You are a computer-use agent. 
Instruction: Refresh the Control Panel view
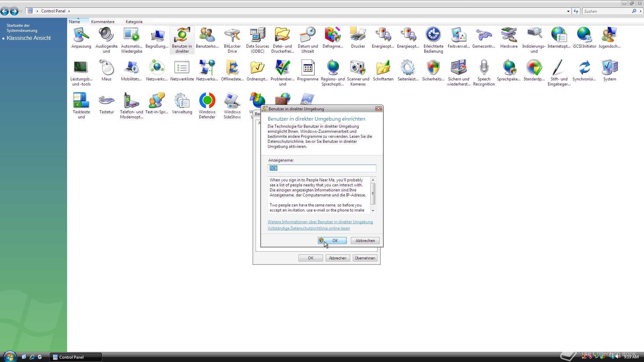[576, 11]
